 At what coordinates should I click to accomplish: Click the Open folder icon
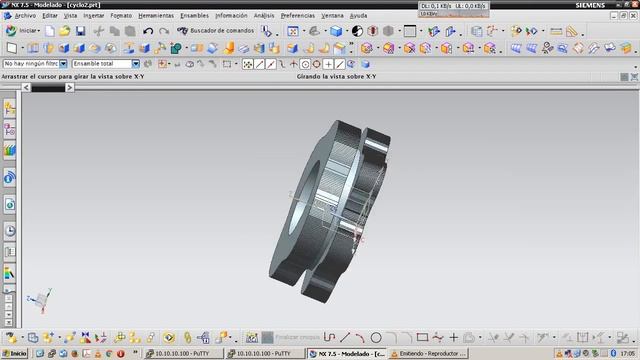(64, 31)
